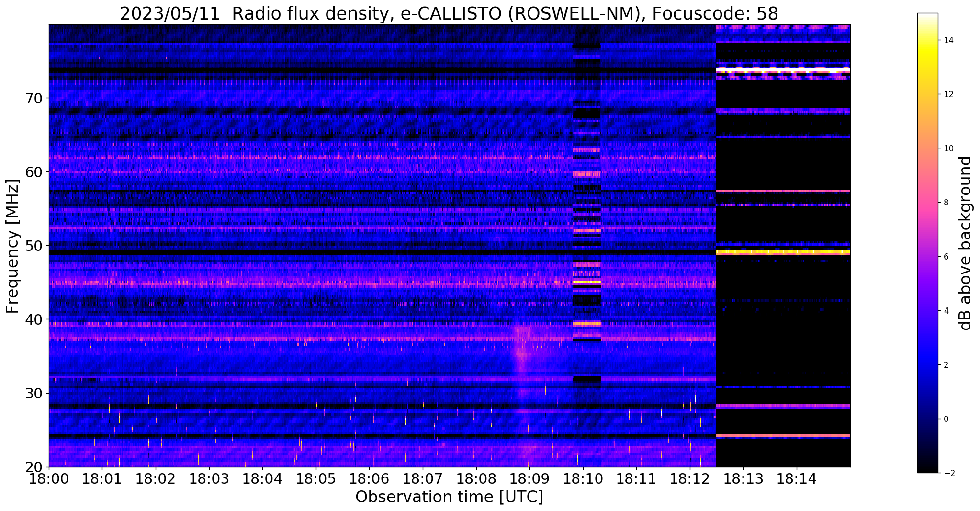This screenshot has height=511, width=980.
Task: Click the 18:14 time tick label
Action: point(797,478)
